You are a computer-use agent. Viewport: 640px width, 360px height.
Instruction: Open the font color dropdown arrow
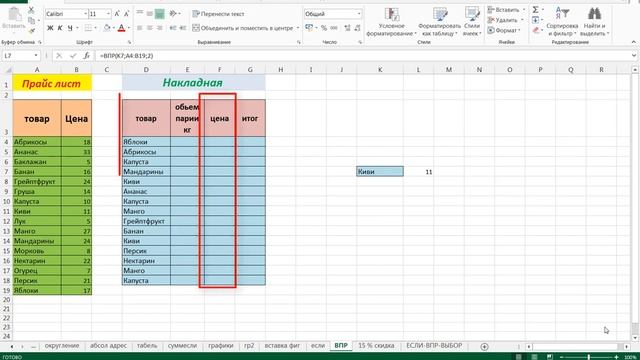click(x=129, y=28)
